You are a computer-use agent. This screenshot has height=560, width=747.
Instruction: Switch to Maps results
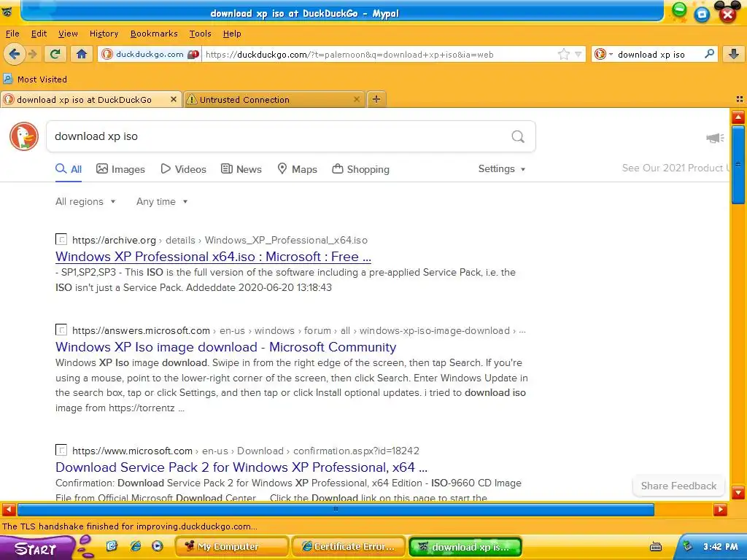point(298,169)
